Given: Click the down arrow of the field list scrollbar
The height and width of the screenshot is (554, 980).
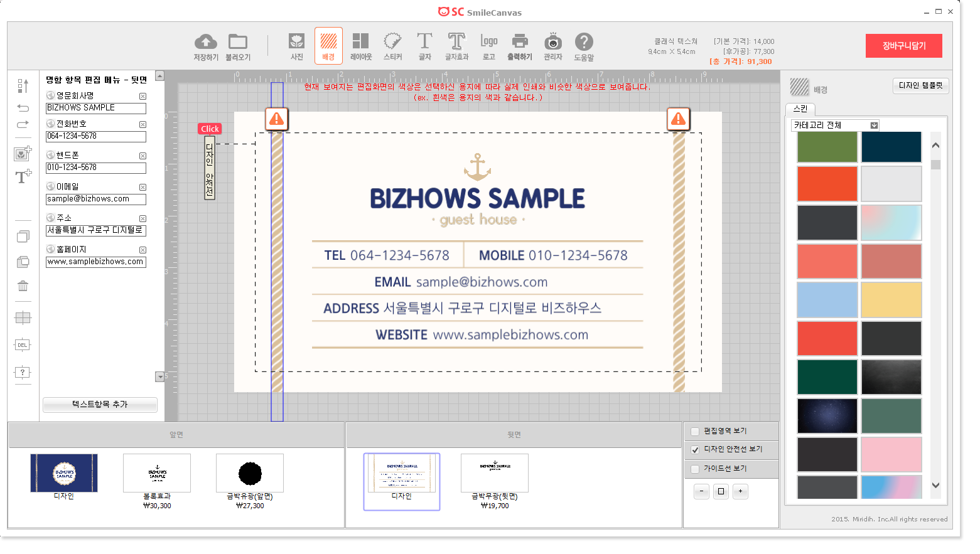Looking at the screenshot, I should coord(159,377).
